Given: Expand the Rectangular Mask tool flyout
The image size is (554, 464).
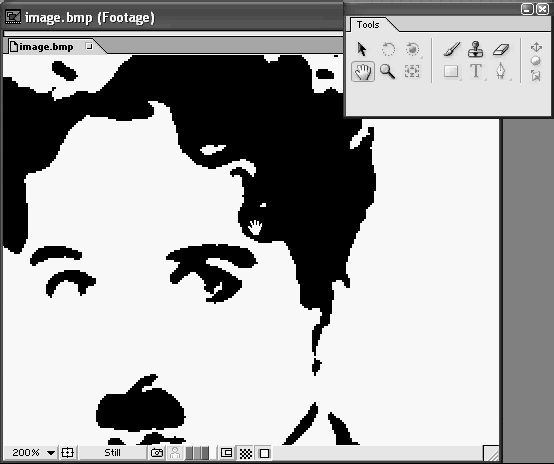Looking at the screenshot, I should pos(451,71).
